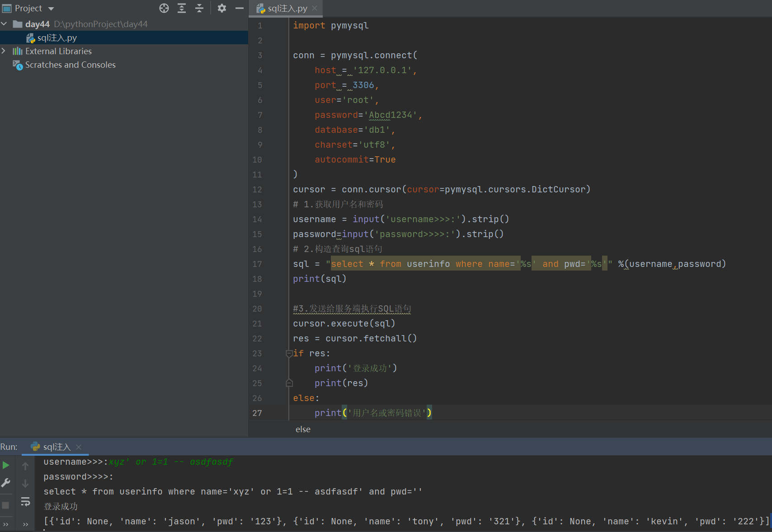This screenshot has width=772, height=532.
Task: Open Project panel settings gear
Action: 221,8
